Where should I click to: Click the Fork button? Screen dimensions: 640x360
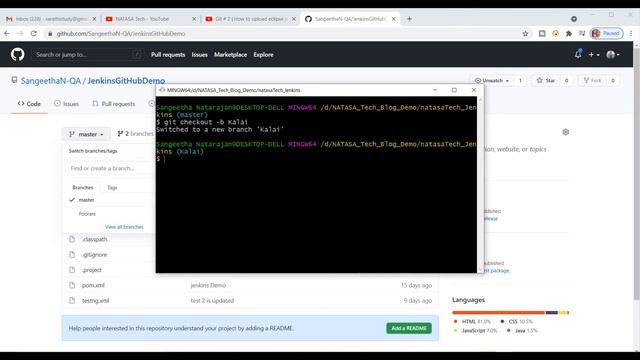click(592, 80)
